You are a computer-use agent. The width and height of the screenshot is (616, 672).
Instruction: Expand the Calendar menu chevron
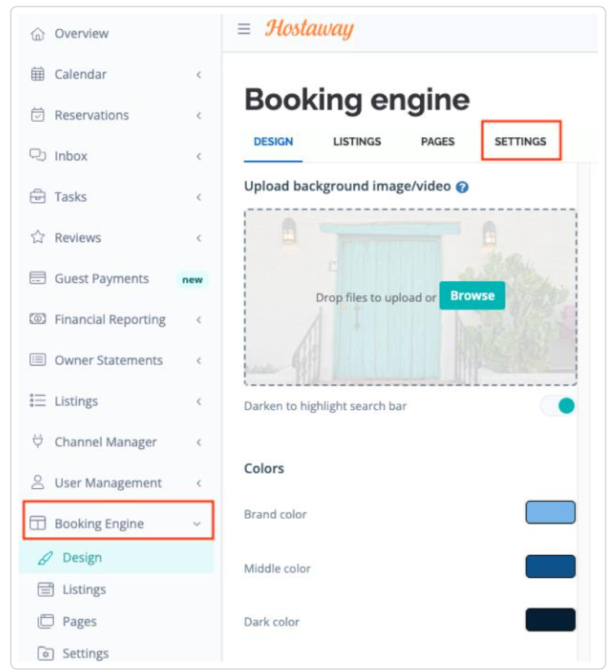(198, 74)
